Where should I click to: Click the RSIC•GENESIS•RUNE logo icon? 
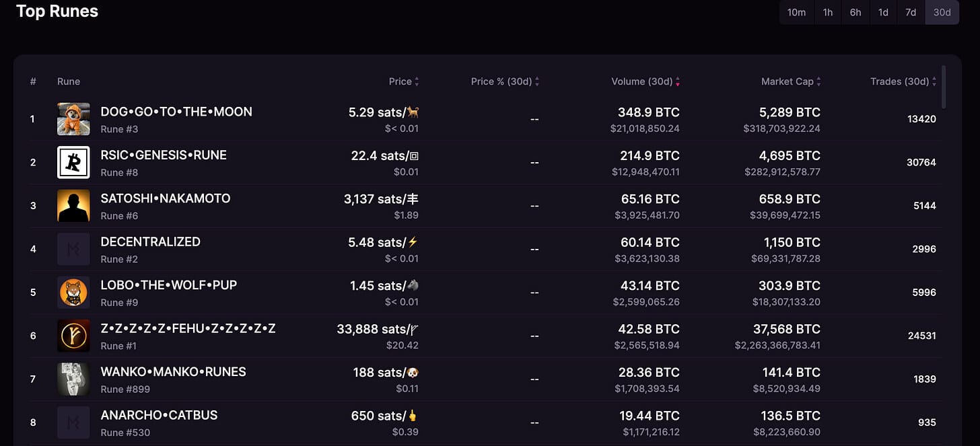[x=73, y=162]
